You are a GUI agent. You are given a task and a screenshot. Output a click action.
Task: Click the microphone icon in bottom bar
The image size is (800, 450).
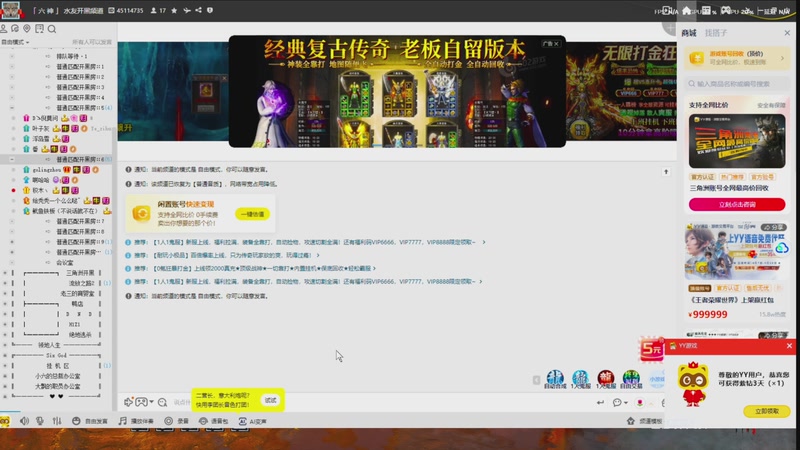click(40, 421)
